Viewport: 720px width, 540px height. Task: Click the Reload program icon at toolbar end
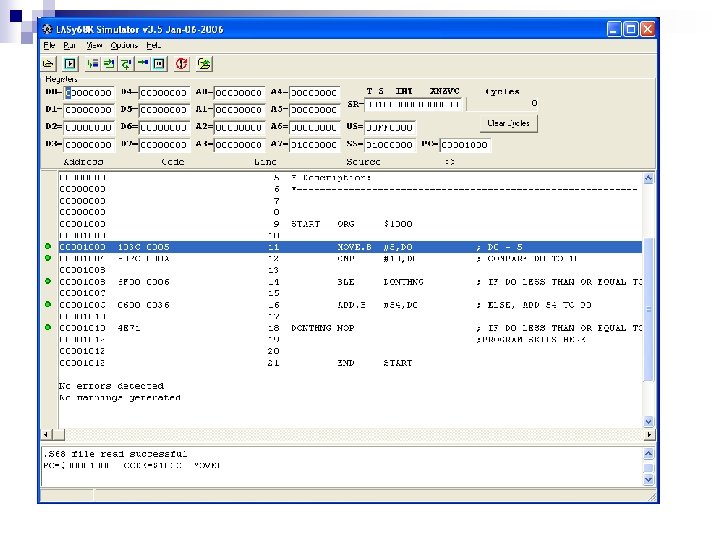coord(204,63)
